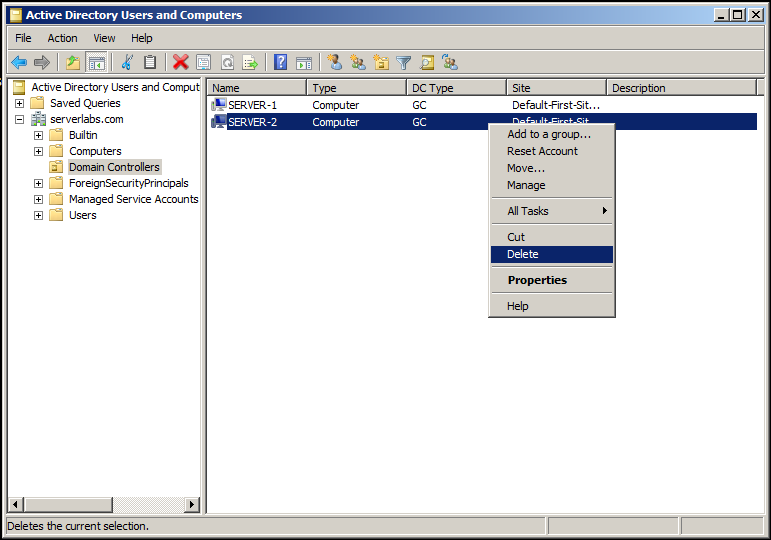This screenshot has width=771, height=540.
Task: Click the Cut scissors toolbar icon
Action: (x=127, y=62)
